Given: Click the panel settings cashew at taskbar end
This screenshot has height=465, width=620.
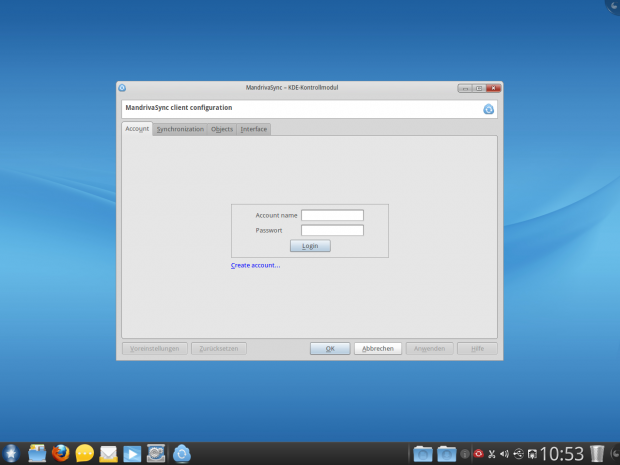Looking at the screenshot, I should tap(615, 454).
